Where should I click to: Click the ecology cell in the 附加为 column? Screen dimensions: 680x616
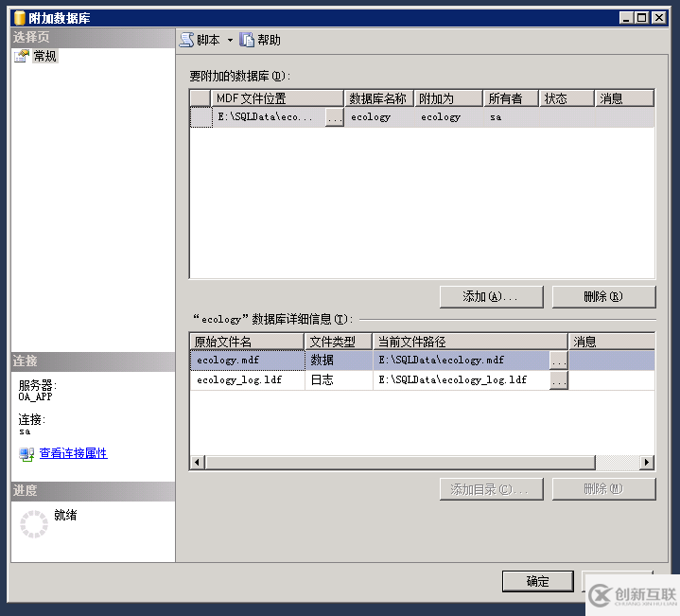[x=448, y=117]
